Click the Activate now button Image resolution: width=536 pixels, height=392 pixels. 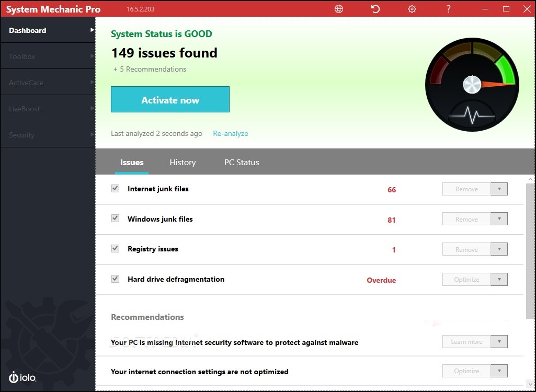click(x=170, y=99)
